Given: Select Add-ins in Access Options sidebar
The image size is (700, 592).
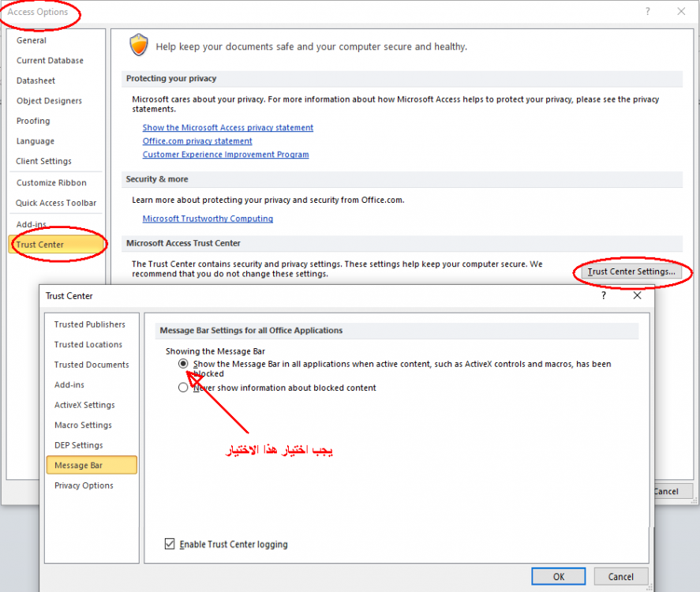Looking at the screenshot, I should pyautogui.click(x=32, y=224).
